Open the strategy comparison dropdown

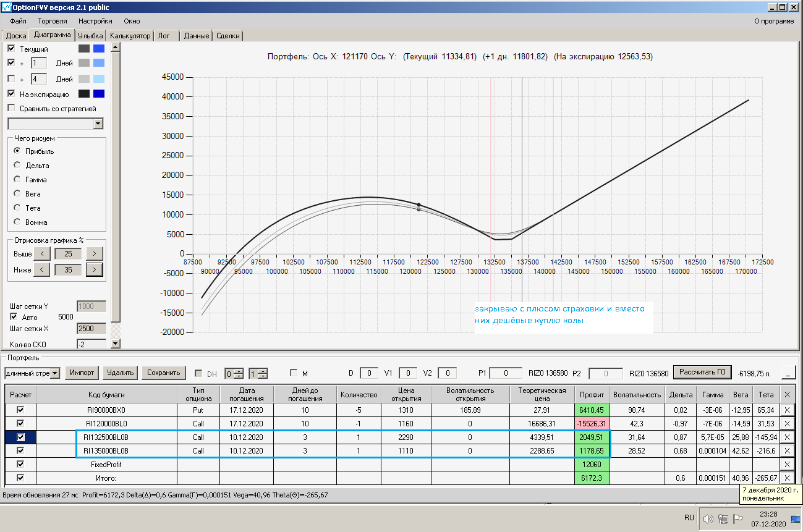(x=98, y=124)
